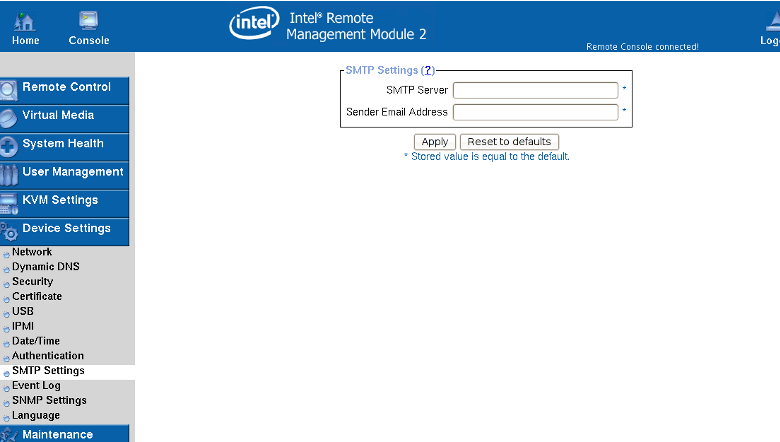Click the bullet icon beside Dynamic DNS
Image resolution: width=780 pixels, height=442 pixels.
click(x=6, y=269)
